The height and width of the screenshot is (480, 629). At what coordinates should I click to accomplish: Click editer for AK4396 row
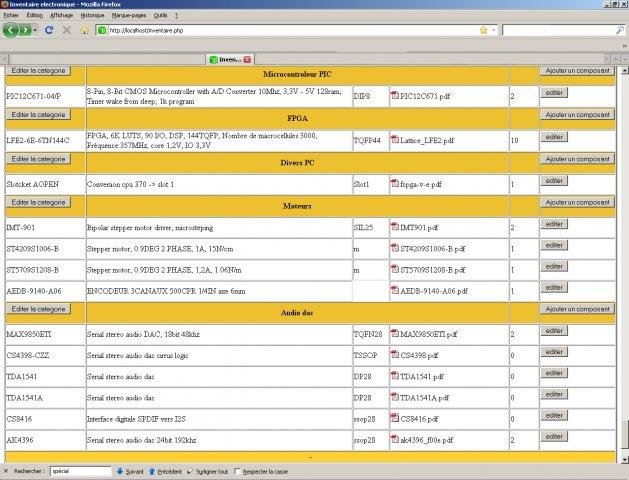[554, 436]
